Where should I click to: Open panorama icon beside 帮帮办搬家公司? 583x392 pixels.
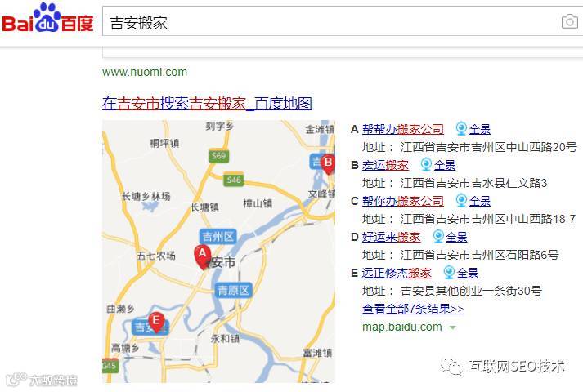[x=461, y=129]
